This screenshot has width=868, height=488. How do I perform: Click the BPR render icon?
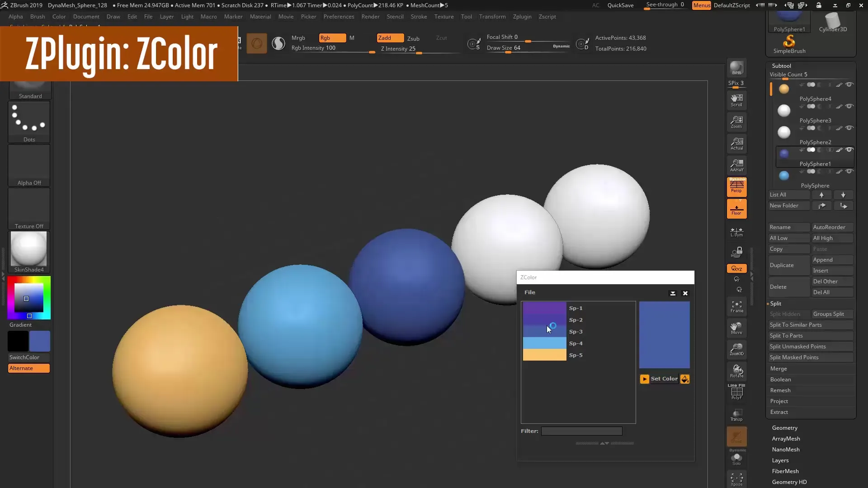(x=736, y=68)
